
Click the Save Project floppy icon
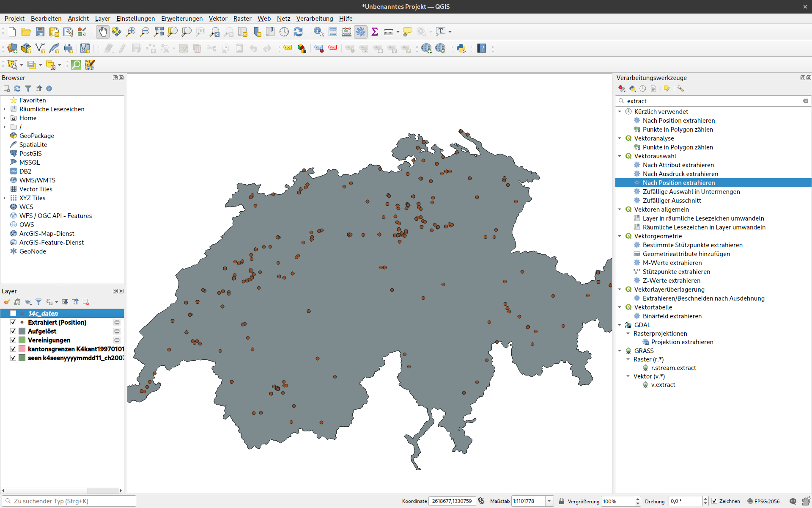click(40, 32)
